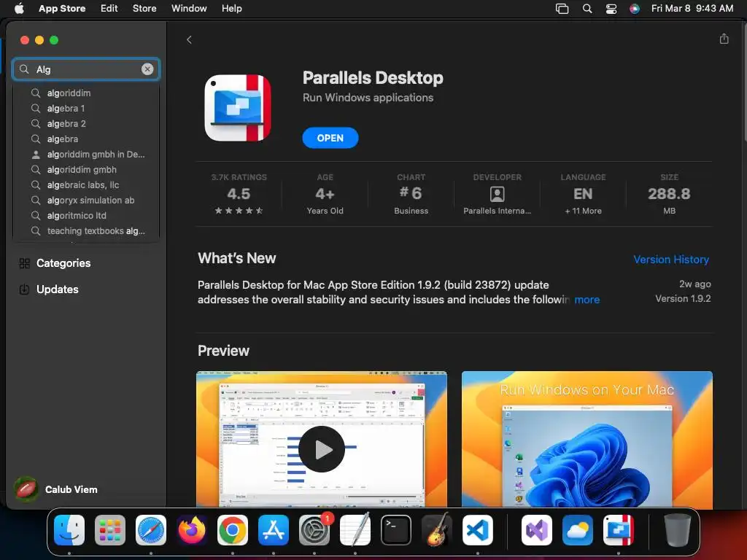Click the date and time in menu bar
Viewport: 747px width, 560px height.
tap(692, 9)
